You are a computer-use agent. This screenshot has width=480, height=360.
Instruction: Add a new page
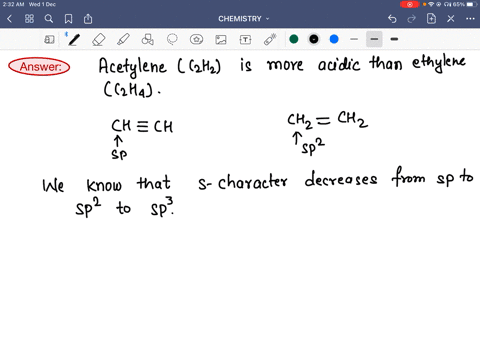coord(431,19)
